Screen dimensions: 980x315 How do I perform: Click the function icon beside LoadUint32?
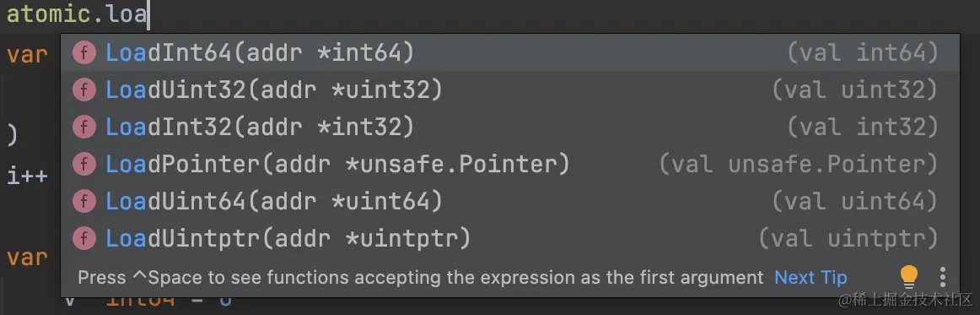(84, 90)
